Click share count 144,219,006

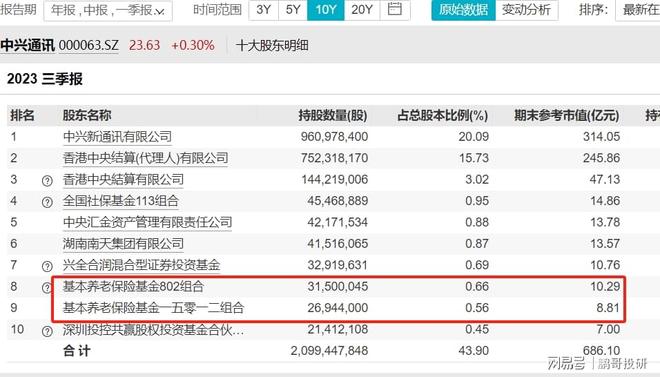click(x=335, y=180)
